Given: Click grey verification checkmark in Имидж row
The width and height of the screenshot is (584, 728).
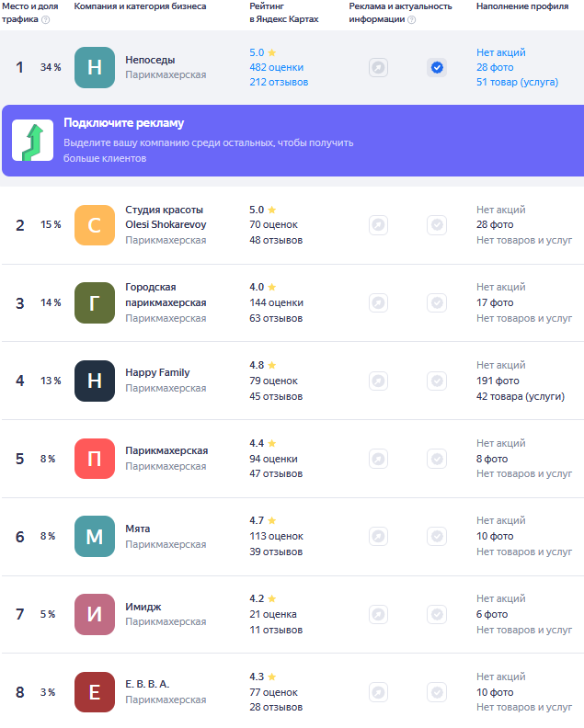Looking at the screenshot, I should 437,615.
